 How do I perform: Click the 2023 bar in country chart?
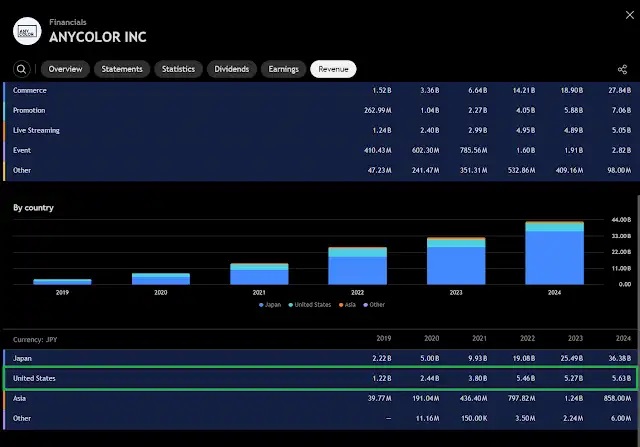[x=456, y=261]
